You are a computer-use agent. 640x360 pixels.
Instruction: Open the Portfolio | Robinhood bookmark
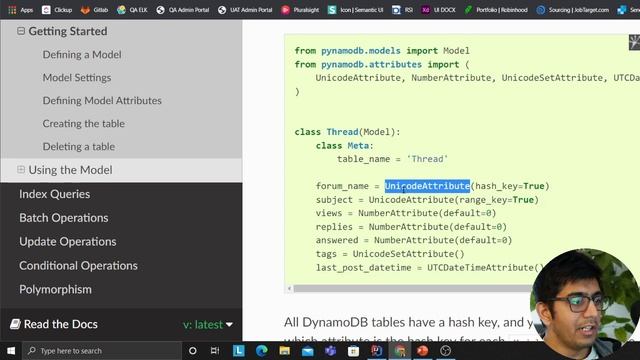click(496, 9)
